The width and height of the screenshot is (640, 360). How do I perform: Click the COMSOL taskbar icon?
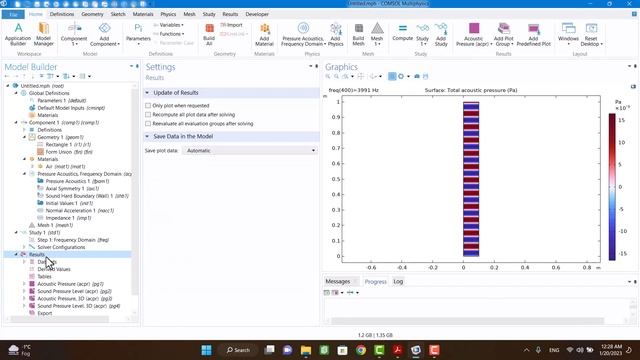point(416,350)
